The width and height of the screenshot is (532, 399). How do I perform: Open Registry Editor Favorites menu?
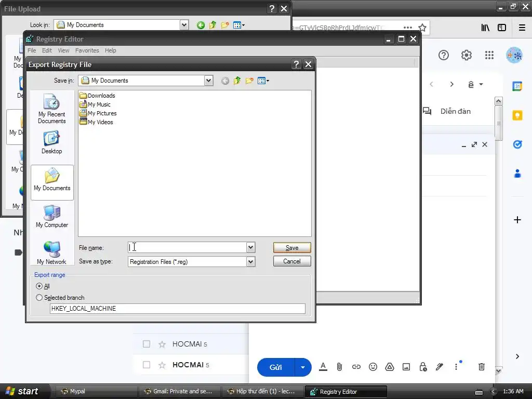(87, 50)
